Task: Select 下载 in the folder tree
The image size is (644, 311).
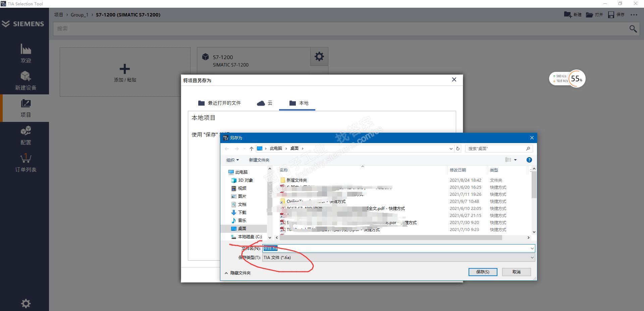Action: pos(239,213)
